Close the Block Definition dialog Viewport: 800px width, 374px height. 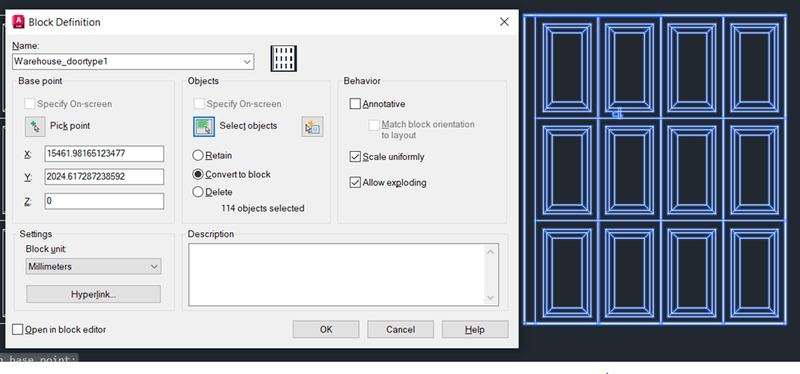coord(504,22)
